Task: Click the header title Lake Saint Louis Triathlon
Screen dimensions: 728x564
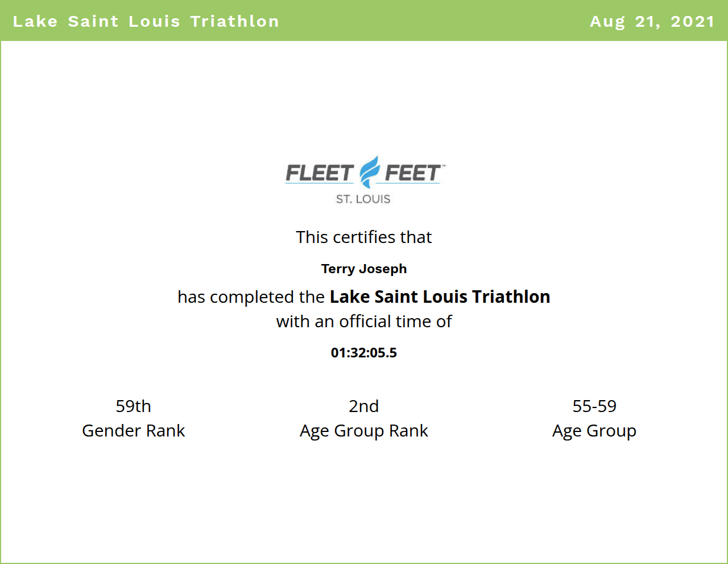Action: pyautogui.click(x=146, y=21)
